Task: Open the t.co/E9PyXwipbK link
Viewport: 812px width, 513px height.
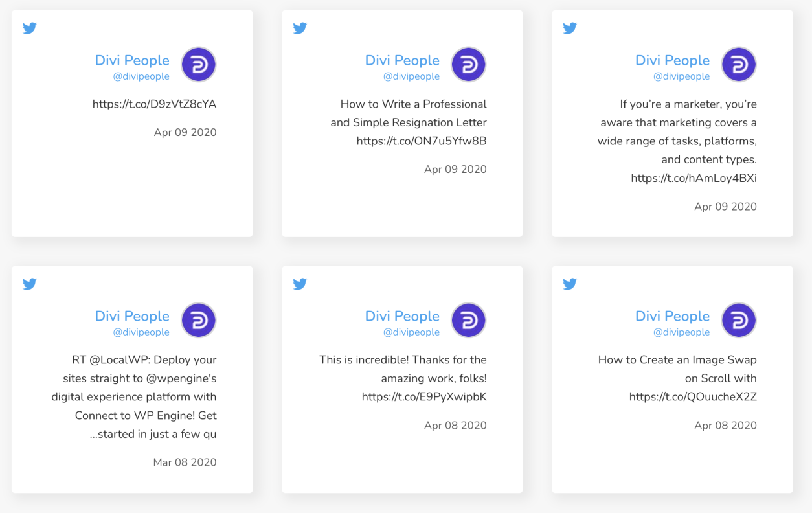Action: click(x=424, y=397)
